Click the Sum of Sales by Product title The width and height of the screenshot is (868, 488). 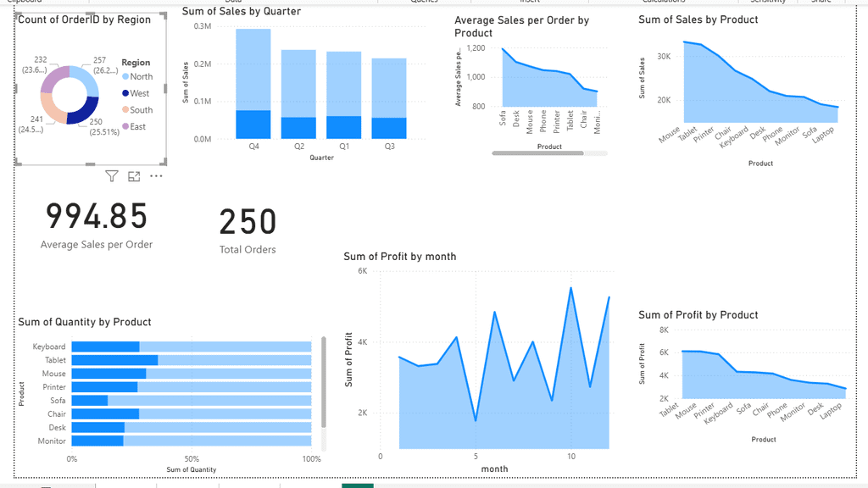698,19
